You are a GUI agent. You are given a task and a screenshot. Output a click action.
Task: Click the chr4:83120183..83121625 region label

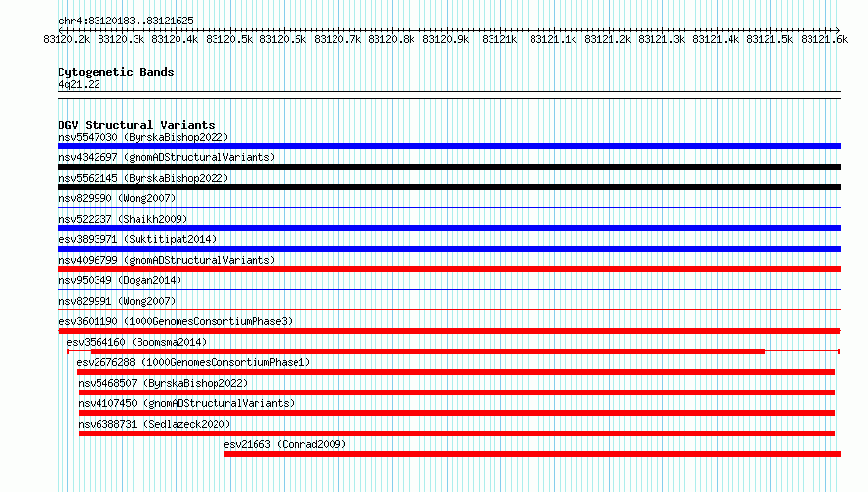(x=126, y=21)
